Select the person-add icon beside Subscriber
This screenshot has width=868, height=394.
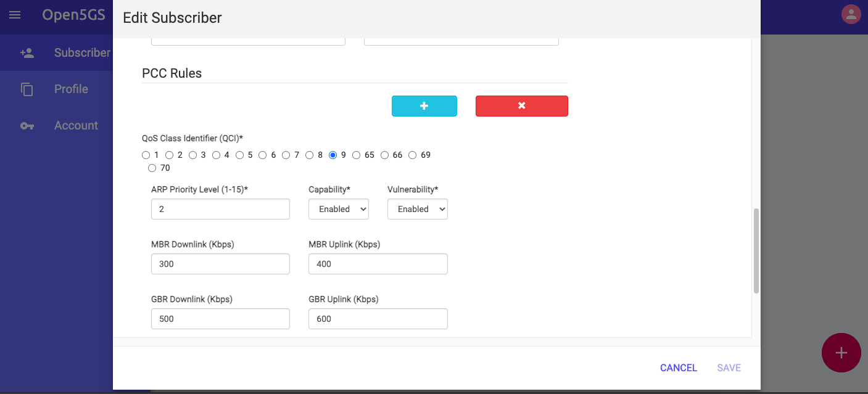click(27, 52)
